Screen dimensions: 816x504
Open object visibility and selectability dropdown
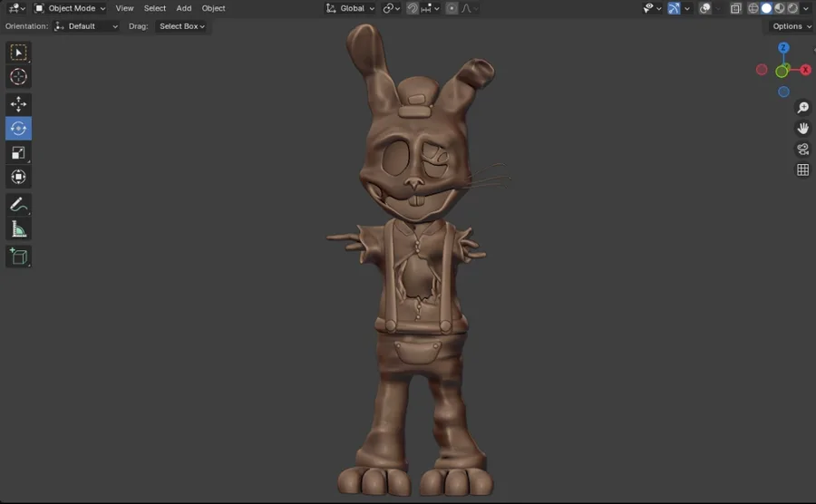652,8
